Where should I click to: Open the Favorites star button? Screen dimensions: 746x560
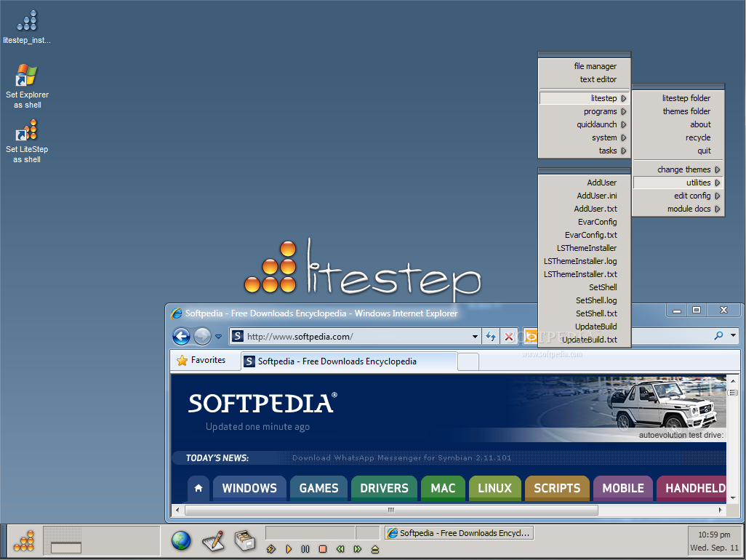point(201,360)
